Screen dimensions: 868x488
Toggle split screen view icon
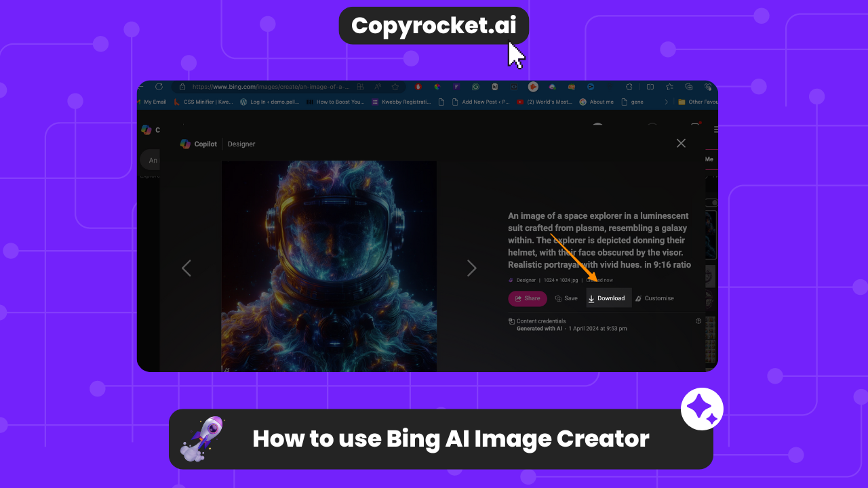[x=650, y=87]
